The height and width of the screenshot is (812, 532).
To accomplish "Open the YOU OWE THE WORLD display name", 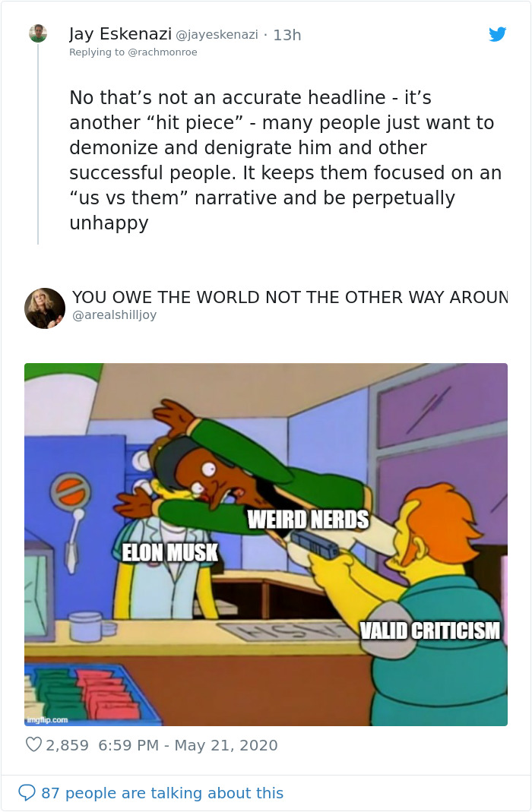I will pos(290,297).
